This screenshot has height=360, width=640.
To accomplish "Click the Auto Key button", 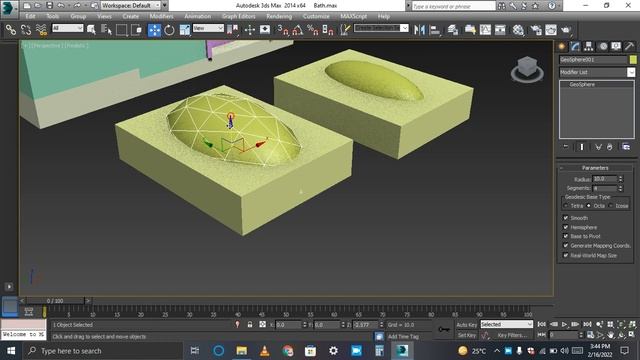I will pos(467,324).
